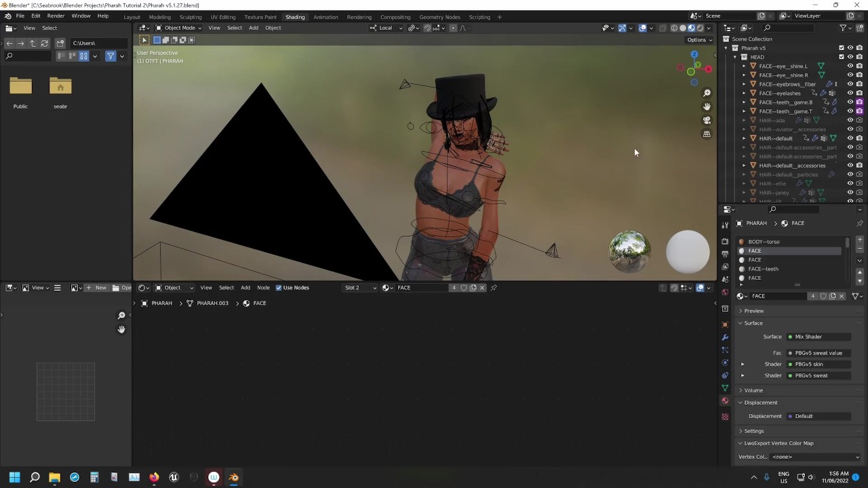868x488 pixels.
Task: Open the Render properties tab
Action: click(725, 241)
